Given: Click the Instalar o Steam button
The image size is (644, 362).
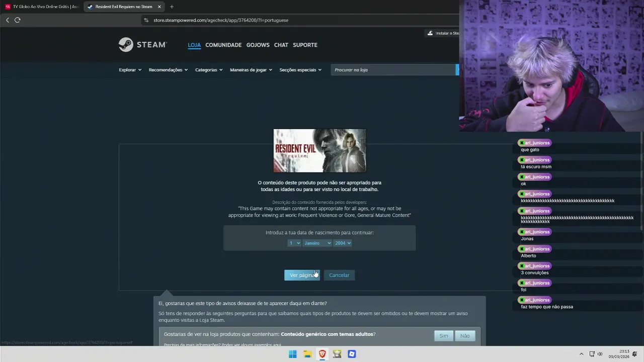Looking at the screenshot, I should tap(443, 33).
